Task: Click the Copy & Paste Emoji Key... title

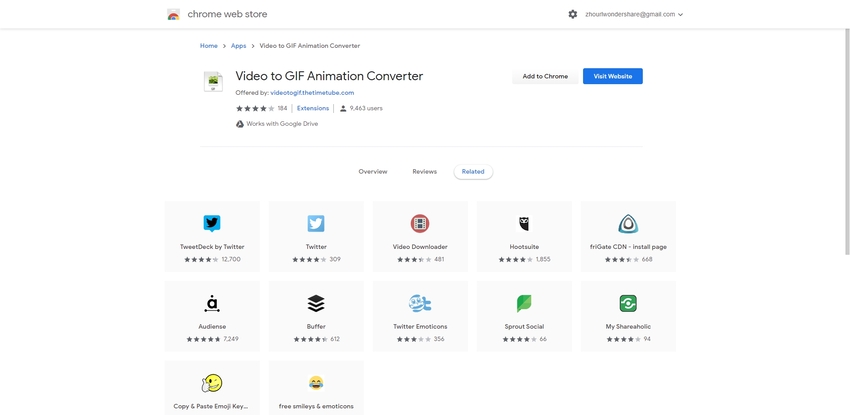Action: point(212,406)
